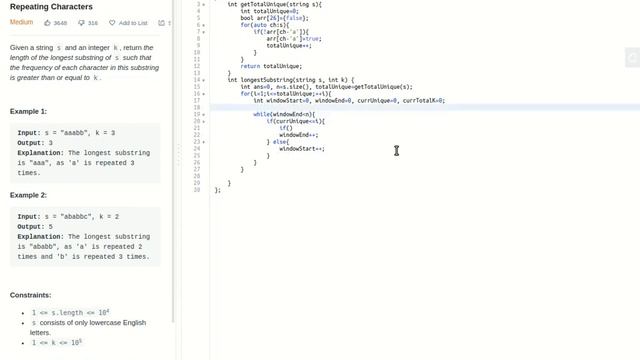This screenshot has height=360, width=640.
Task: Click the highlighted empty line 18 in editor
Action: click(425, 107)
